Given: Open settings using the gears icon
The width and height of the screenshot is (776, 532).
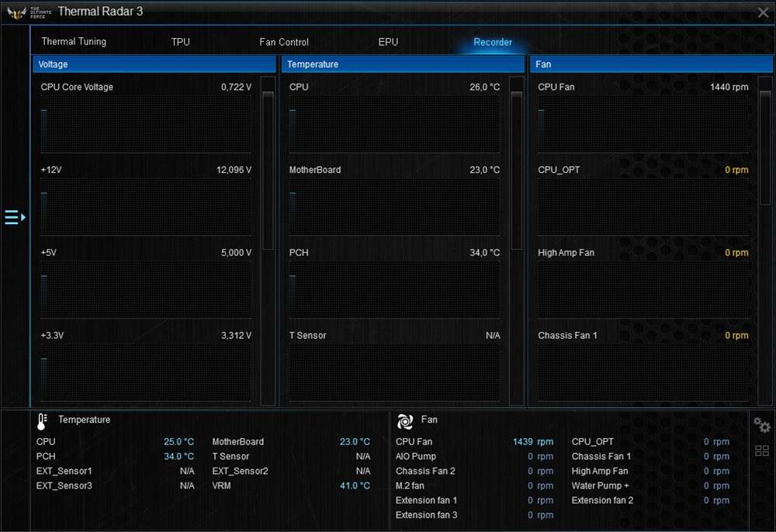Looking at the screenshot, I should (x=762, y=425).
